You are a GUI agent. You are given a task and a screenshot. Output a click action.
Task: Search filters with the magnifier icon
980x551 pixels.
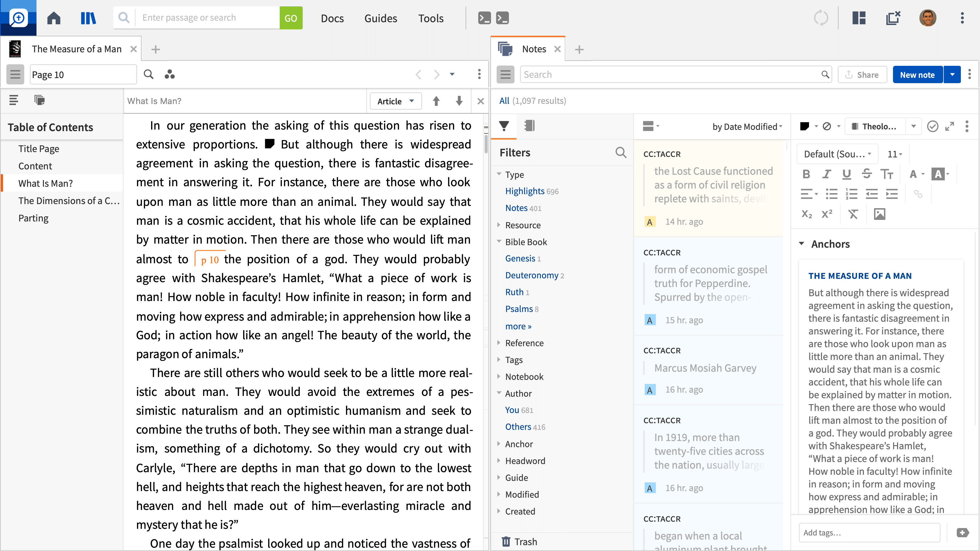620,153
